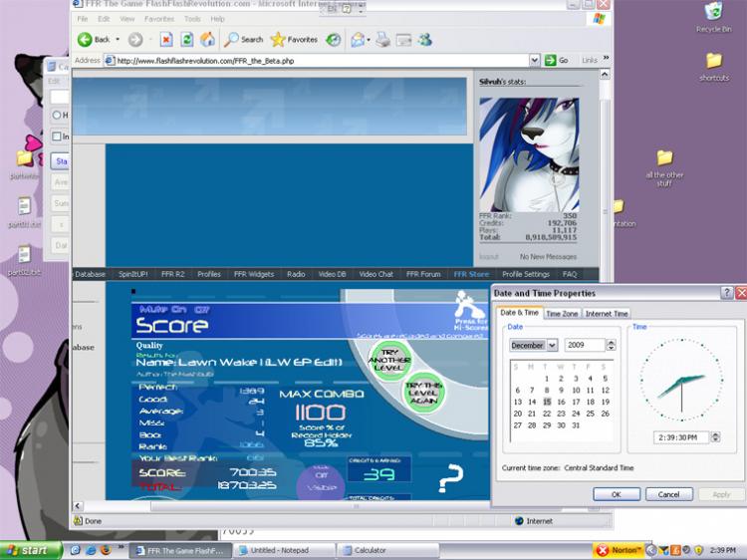Click the Search magnifier toolbar icon
This screenshot has height=560, width=747.
tap(231, 40)
